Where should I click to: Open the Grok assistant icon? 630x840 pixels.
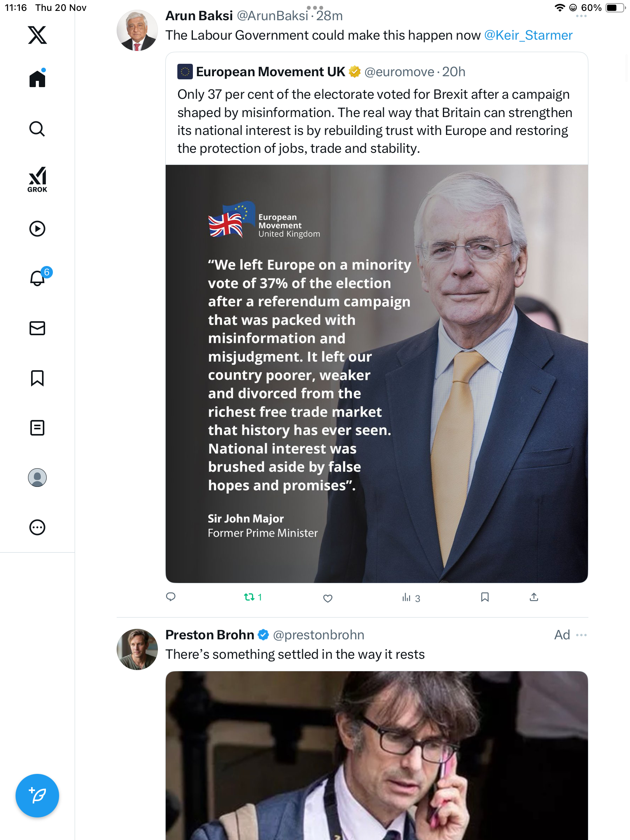[x=37, y=179]
